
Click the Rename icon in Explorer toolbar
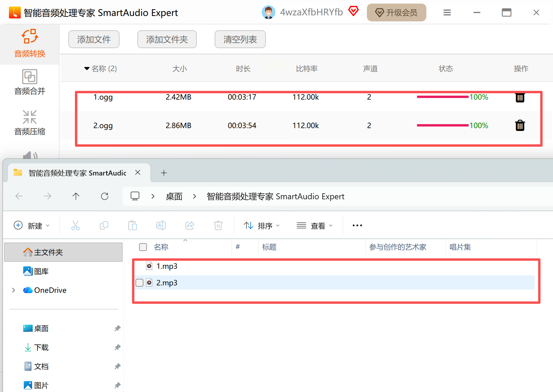tap(161, 225)
